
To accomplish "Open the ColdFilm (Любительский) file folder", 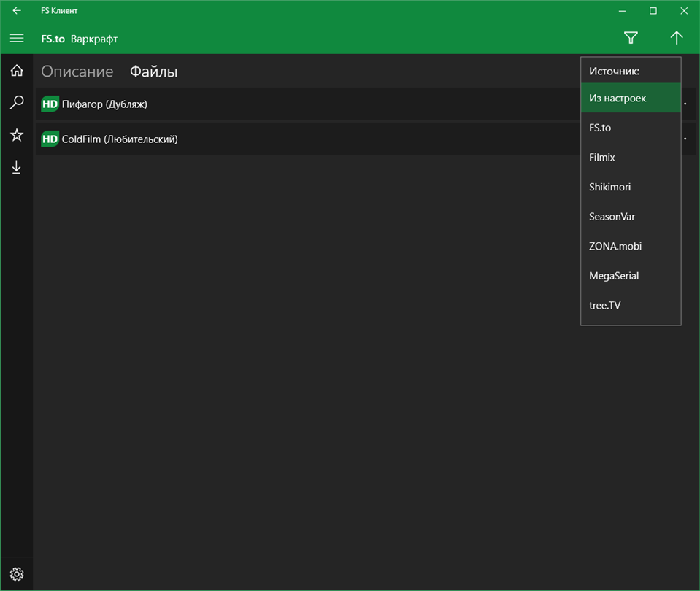I will (x=308, y=139).
